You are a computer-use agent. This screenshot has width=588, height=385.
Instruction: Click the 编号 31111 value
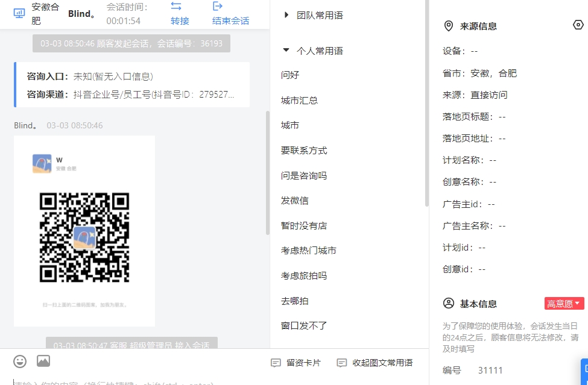(490, 371)
